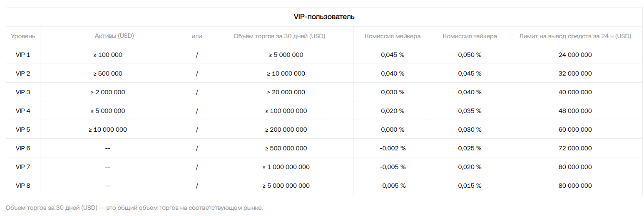Select the VIP 1 level cell
The width and height of the screenshot is (644, 216).
coord(23,55)
